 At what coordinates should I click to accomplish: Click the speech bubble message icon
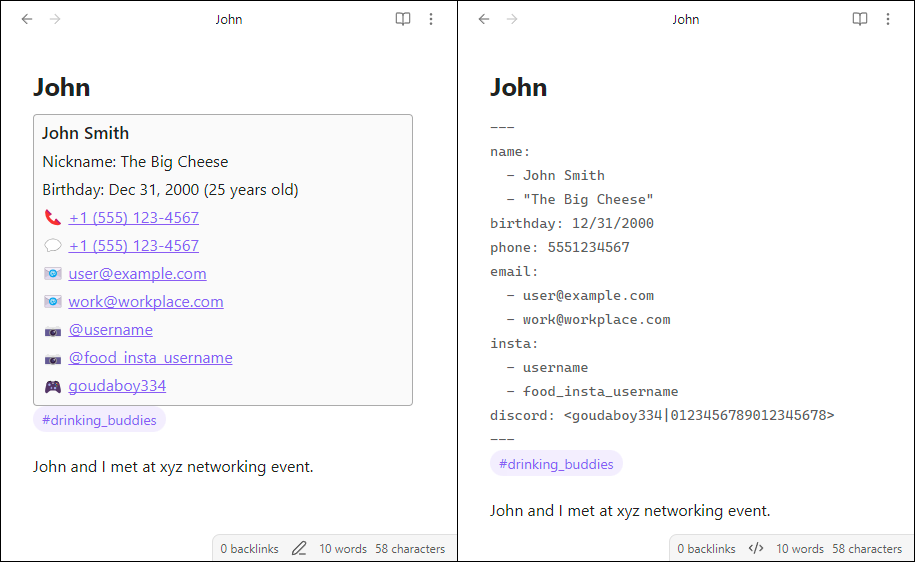pyautogui.click(x=53, y=246)
